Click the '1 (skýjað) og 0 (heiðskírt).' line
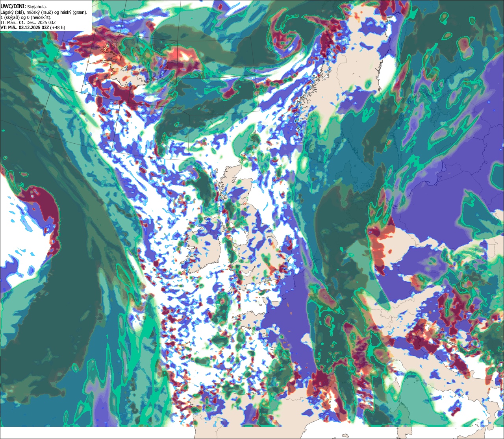Viewport: 504px width, 439px height. click(26, 17)
